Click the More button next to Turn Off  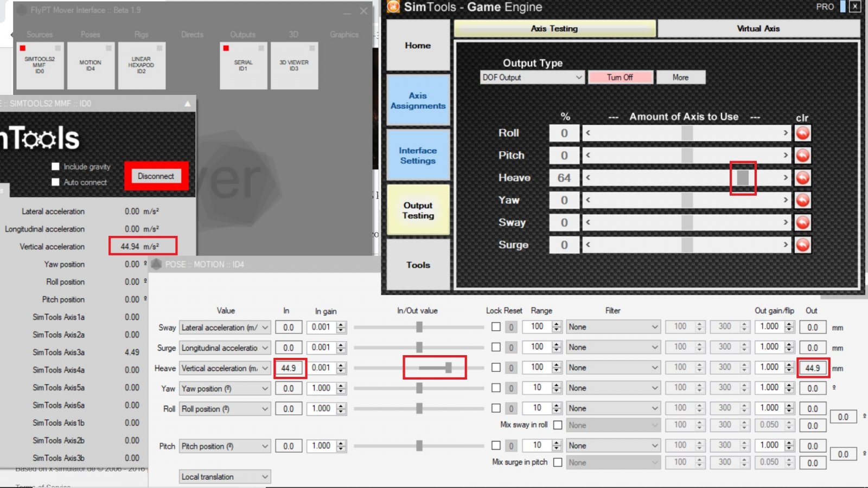click(x=681, y=78)
